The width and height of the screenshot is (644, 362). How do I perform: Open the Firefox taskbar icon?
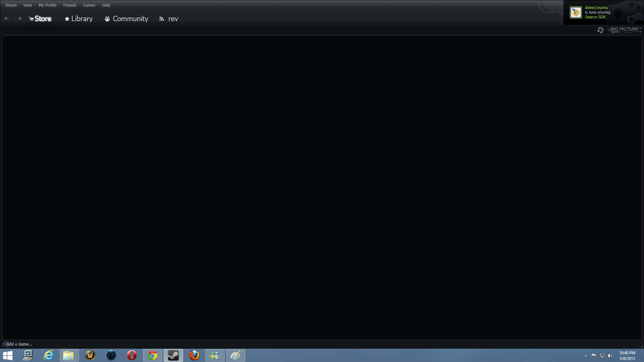tap(194, 355)
